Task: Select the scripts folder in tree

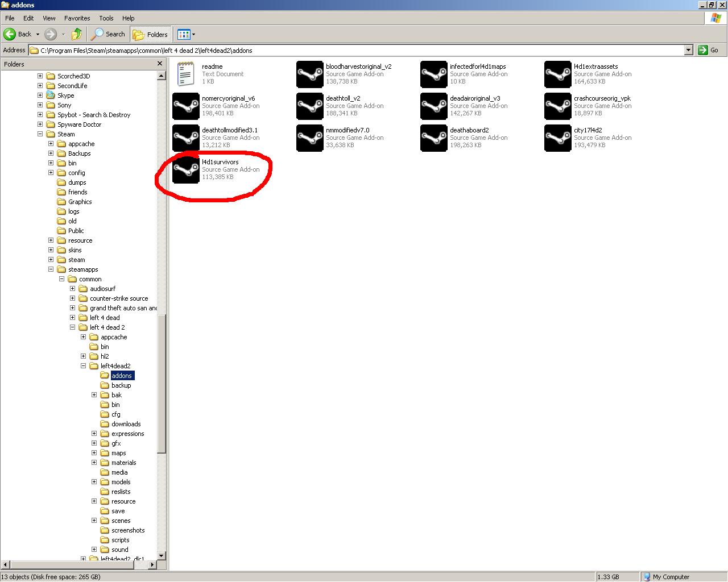Action: point(120,540)
